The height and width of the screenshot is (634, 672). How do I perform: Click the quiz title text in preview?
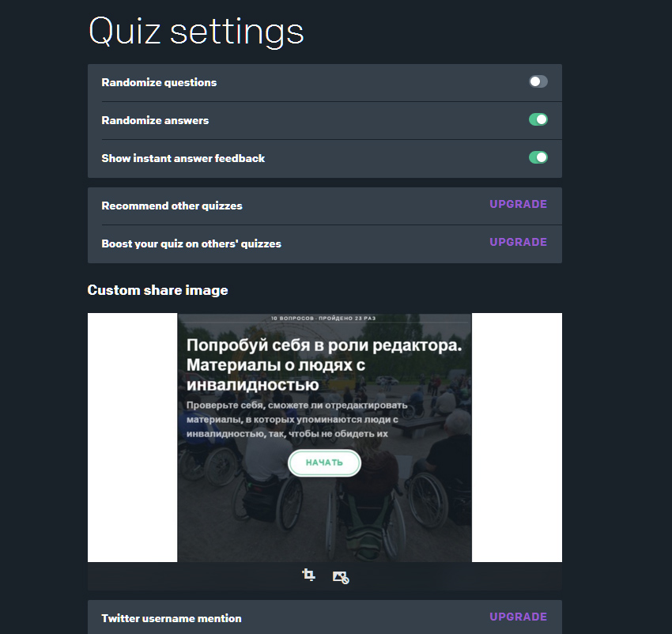pyautogui.click(x=324, y=365)
